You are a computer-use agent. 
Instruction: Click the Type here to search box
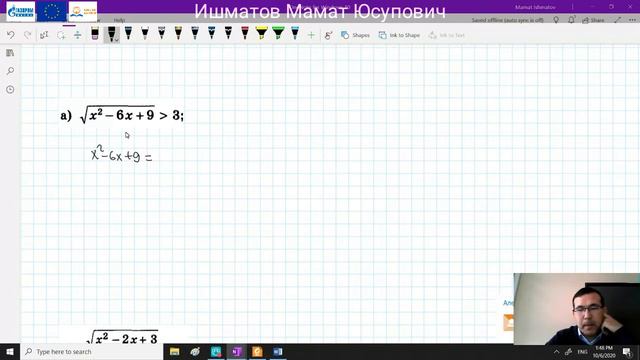(x=91, y=351)
